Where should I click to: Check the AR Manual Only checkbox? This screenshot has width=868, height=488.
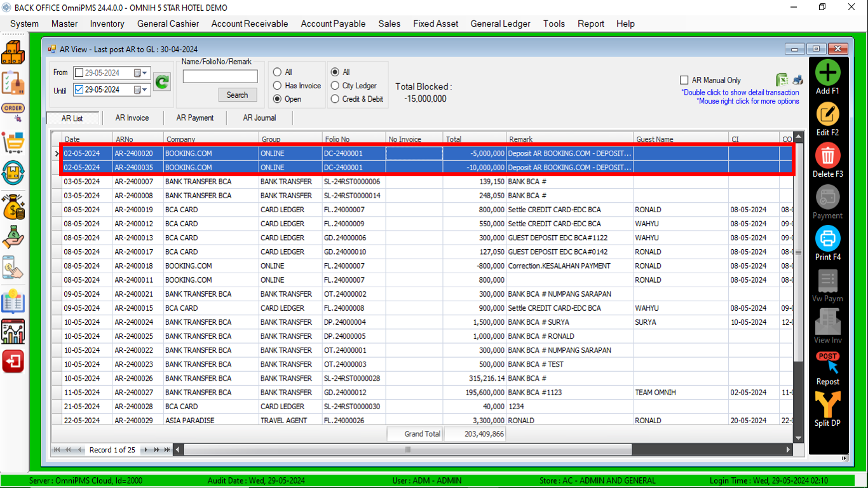click(x=684, y=80)
